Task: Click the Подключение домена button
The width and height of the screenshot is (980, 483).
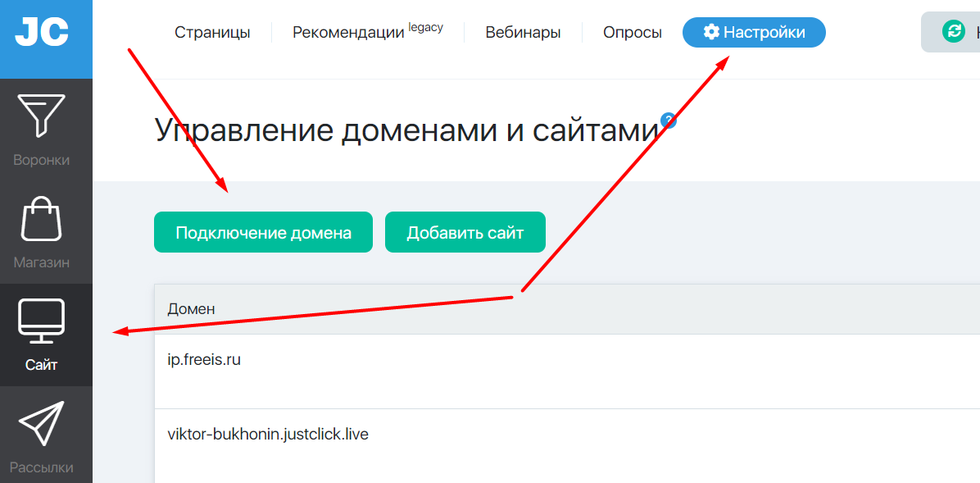Action: [263, 232]
